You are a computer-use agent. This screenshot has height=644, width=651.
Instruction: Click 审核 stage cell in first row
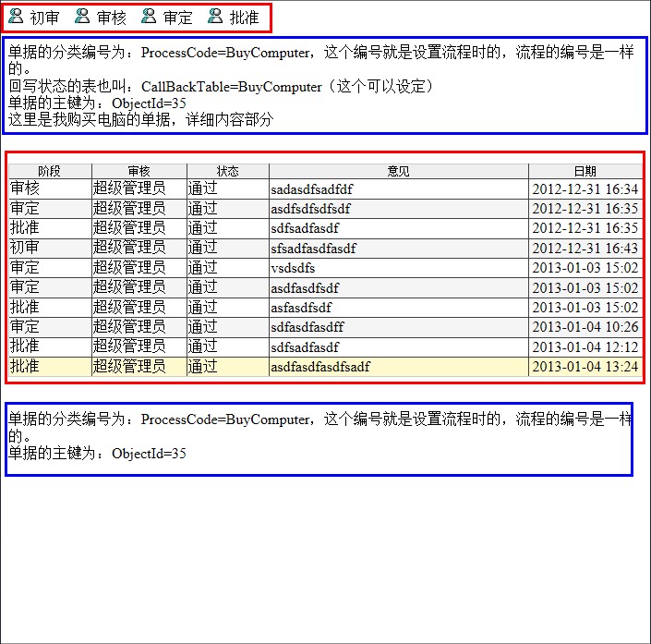pyautogui.click(x=50, y=189)
